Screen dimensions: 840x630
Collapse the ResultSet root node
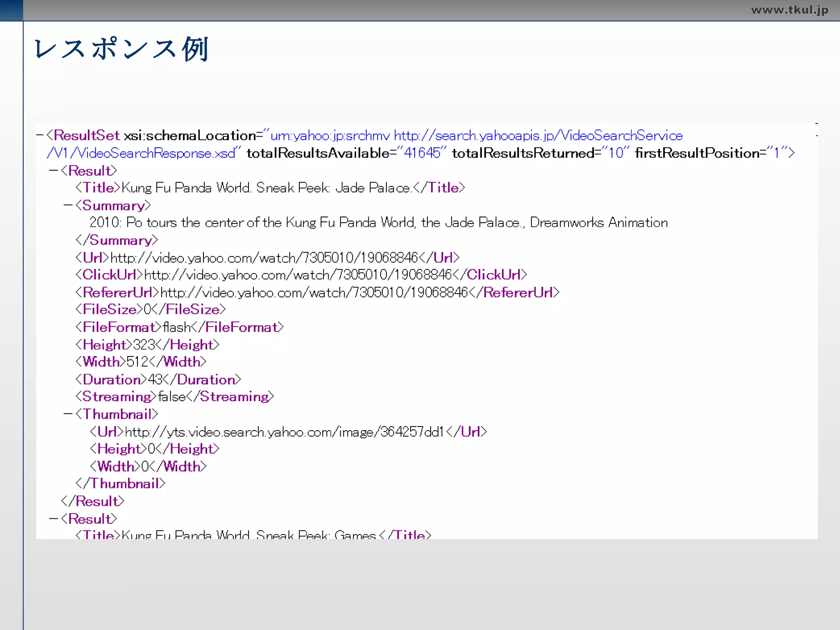40,135
